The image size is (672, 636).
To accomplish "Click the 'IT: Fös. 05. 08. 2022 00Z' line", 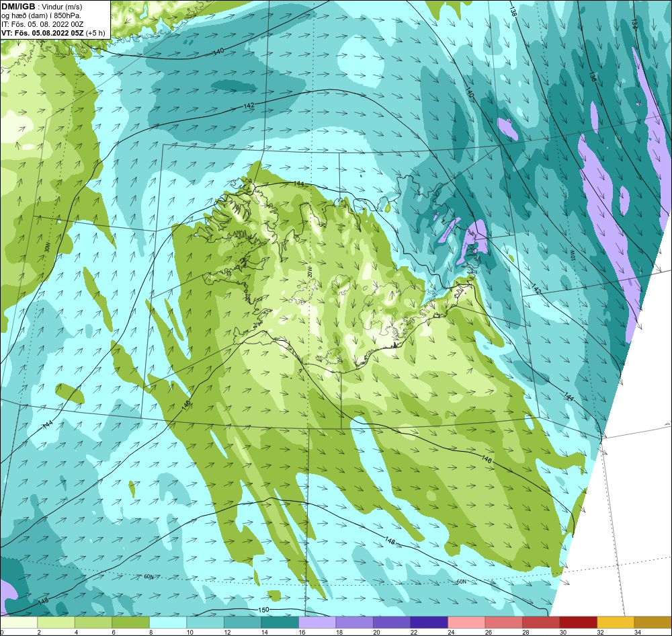I will [x=42, y=24].
